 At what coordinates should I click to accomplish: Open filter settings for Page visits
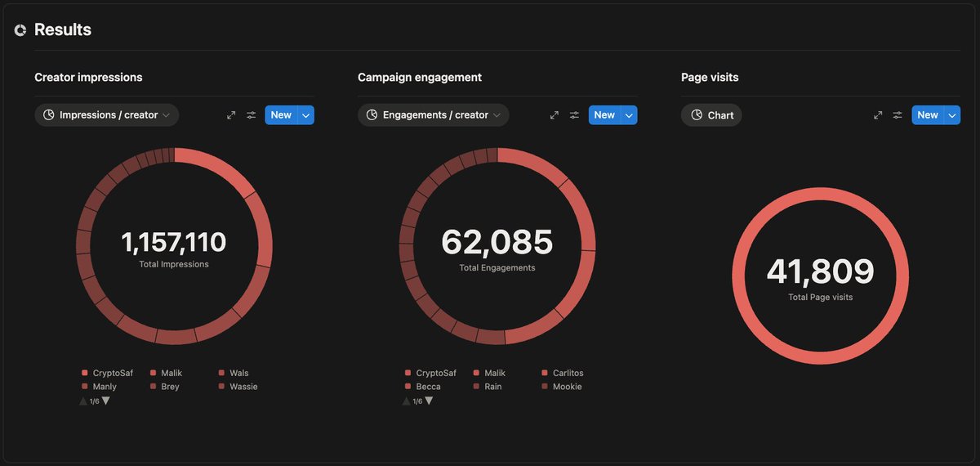click(x=898, y=115)
